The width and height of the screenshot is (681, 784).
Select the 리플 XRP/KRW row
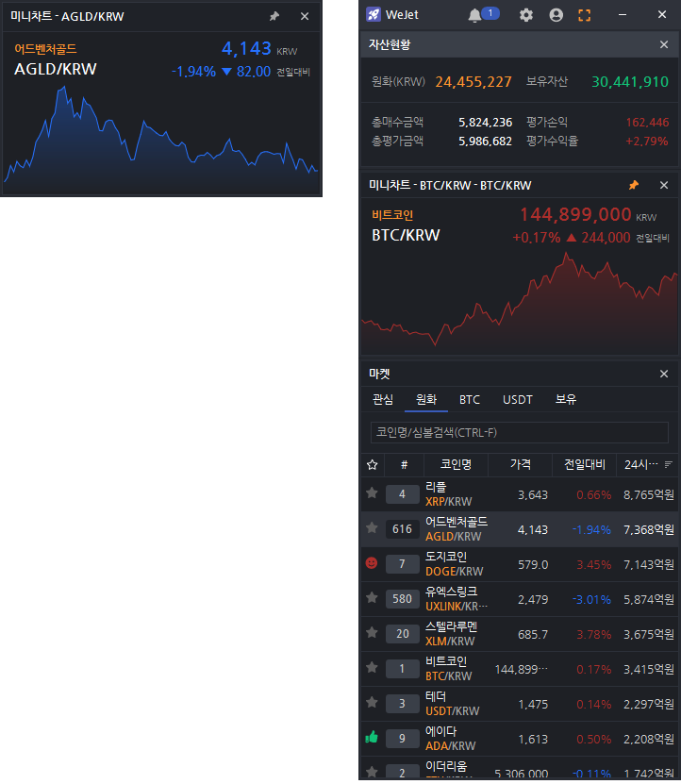520,494
